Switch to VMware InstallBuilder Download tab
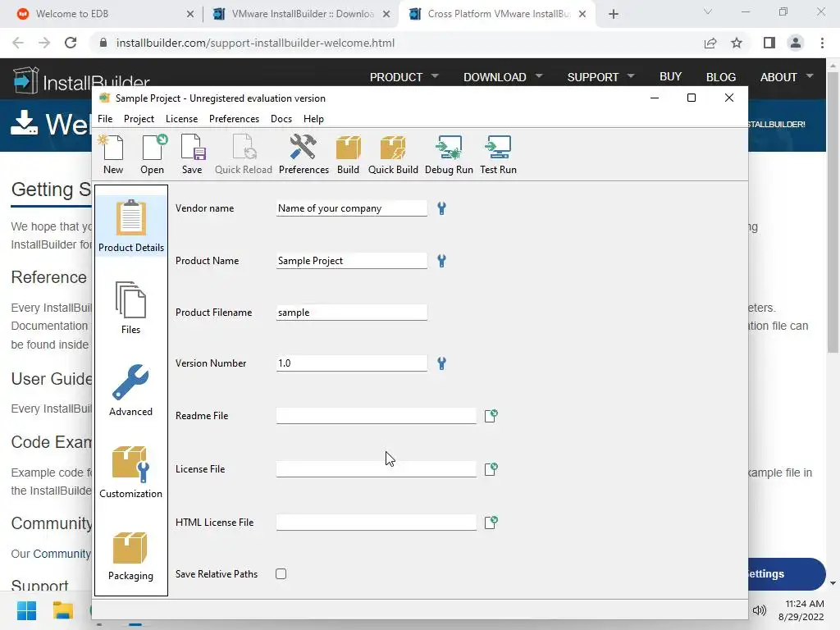Screen dimensions: 840x630 (x=300, y=14)
